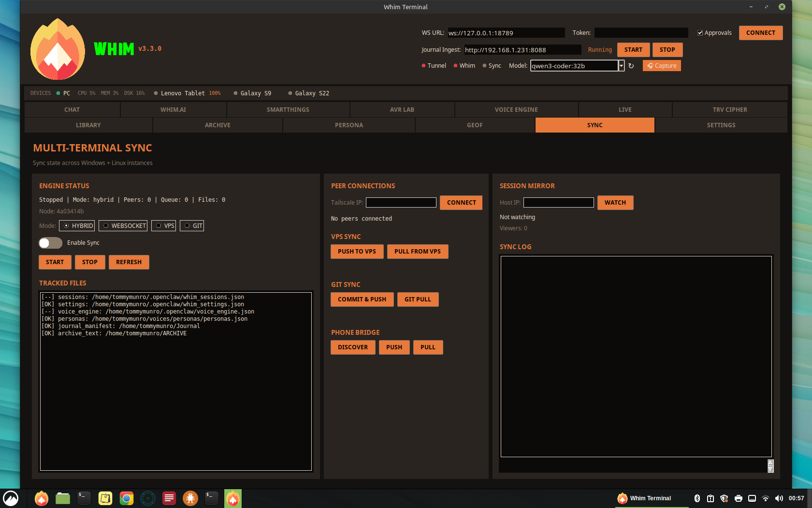Uncheck the Approvals checkbox

[x=700, y=32]
